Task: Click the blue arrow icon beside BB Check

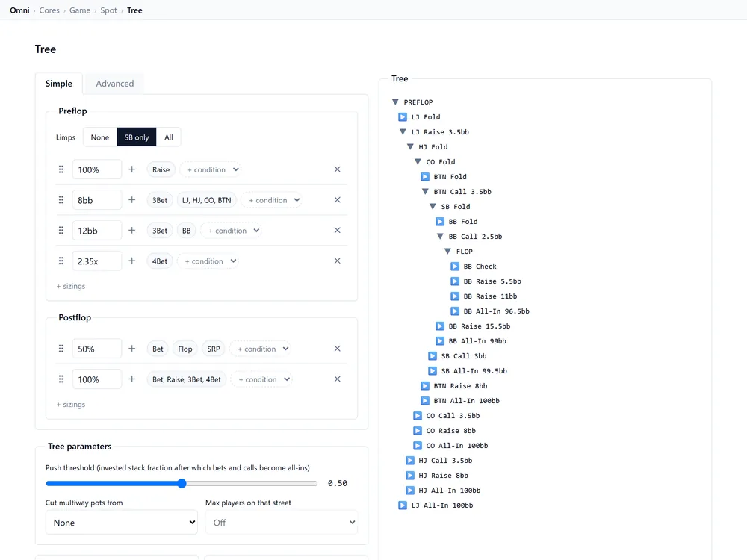Action: [455, 267]
